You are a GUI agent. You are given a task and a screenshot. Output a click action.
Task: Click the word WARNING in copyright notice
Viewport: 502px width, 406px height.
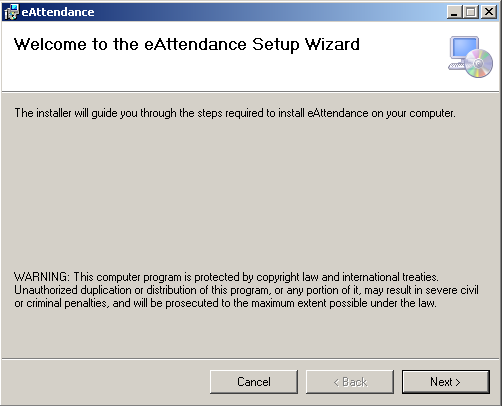[x=42, y=277]
